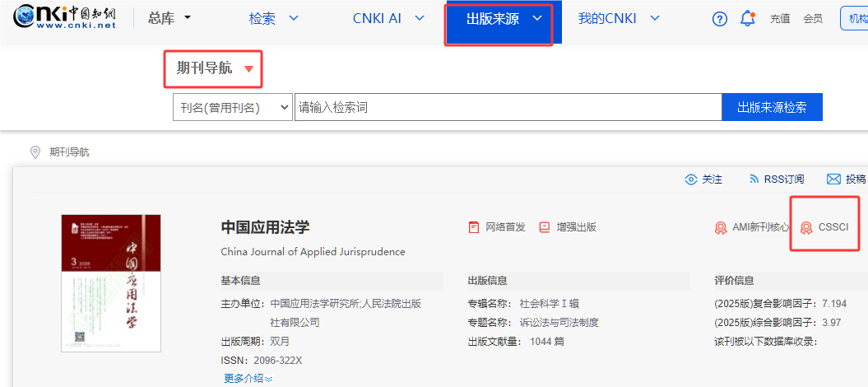Open the help question mark icon
Viewport: 868px width, 387px height.
click(719, 19)
